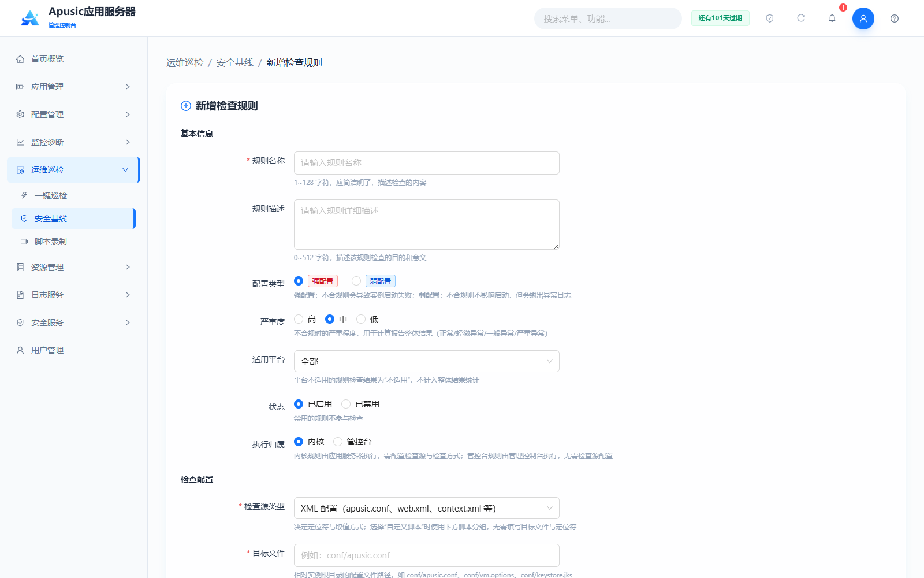924x578 pixels.
Task: Open the security shield icon in header
Action: pyautogui.click(x=770, y=18)
